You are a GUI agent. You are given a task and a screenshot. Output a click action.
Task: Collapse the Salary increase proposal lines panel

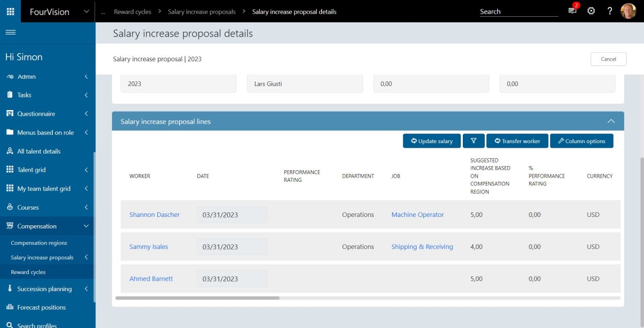611,121
